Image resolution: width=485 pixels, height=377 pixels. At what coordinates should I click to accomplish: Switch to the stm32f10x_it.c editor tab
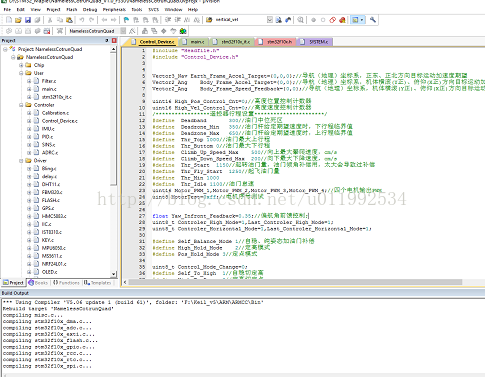232,42
